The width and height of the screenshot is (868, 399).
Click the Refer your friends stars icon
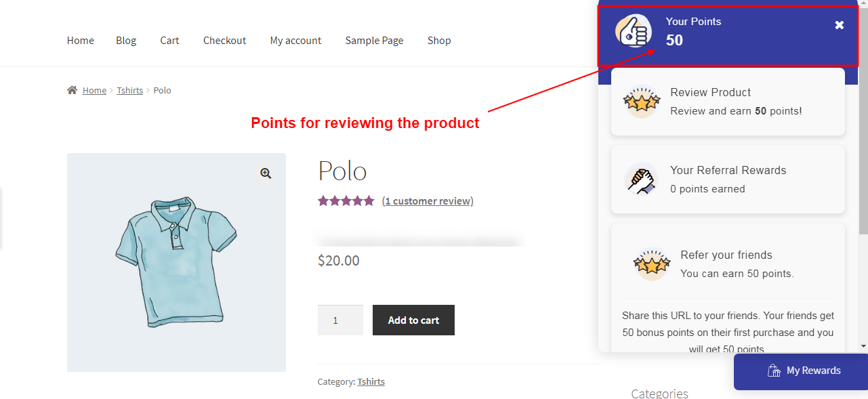(651, 264)
